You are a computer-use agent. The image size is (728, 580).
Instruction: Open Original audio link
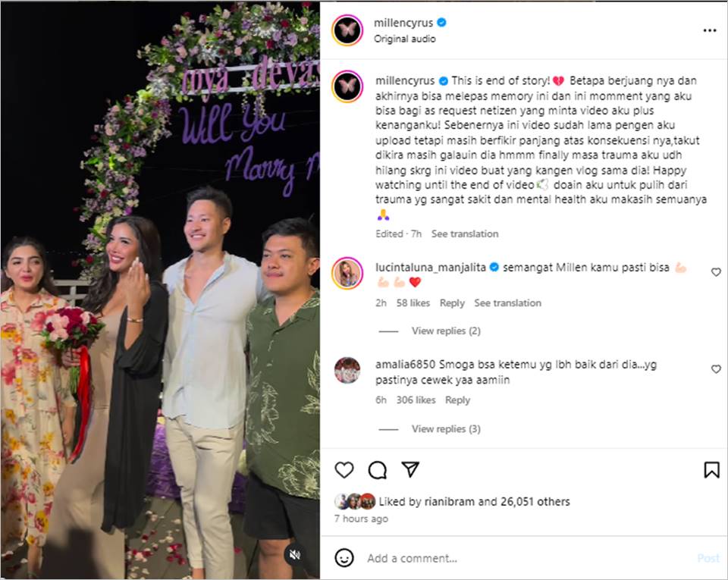[404, 39]
